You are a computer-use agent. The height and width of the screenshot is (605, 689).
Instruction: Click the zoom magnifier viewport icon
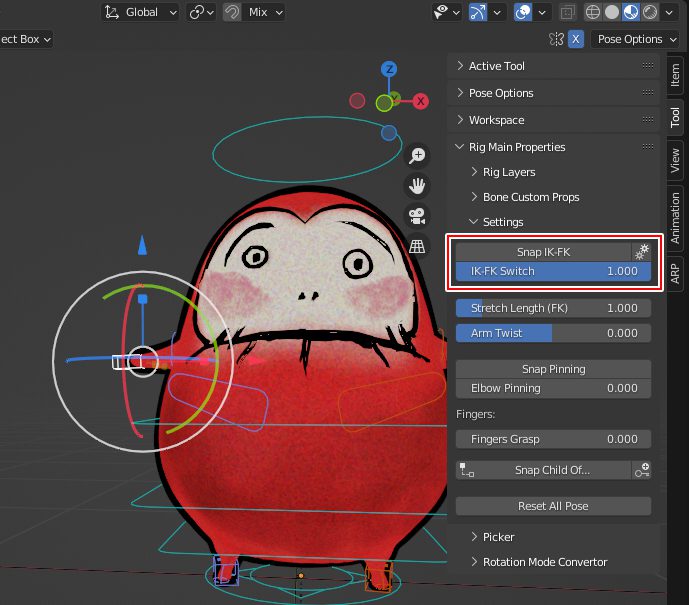[x=418, y=156]
